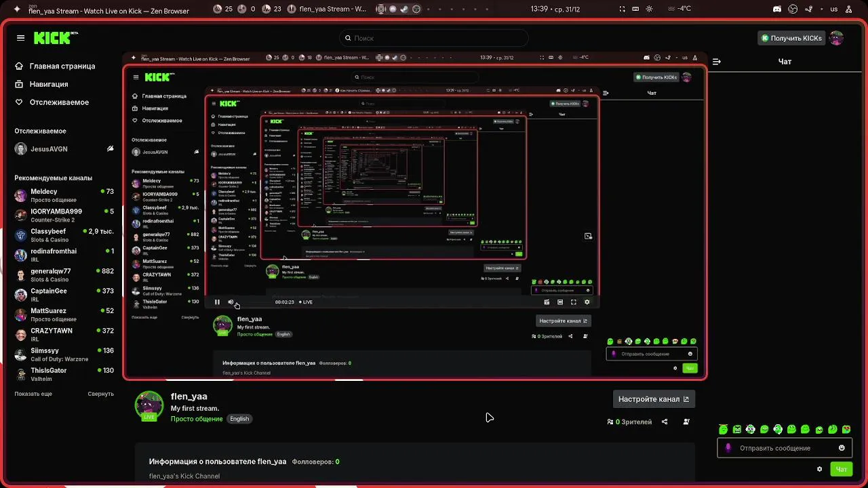
Task: Collapse recommended list with Свернуть
Action: (x=100, y=394)
